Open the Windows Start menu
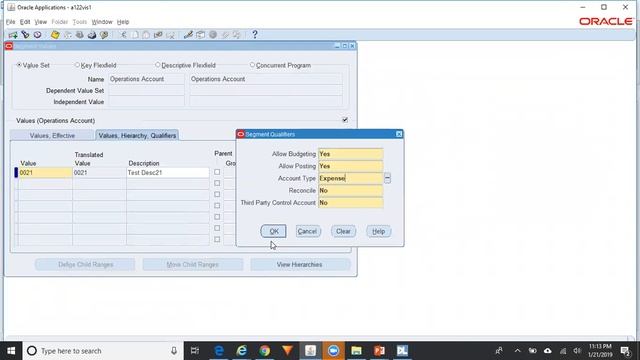640x360 pixels. (11, 351)
